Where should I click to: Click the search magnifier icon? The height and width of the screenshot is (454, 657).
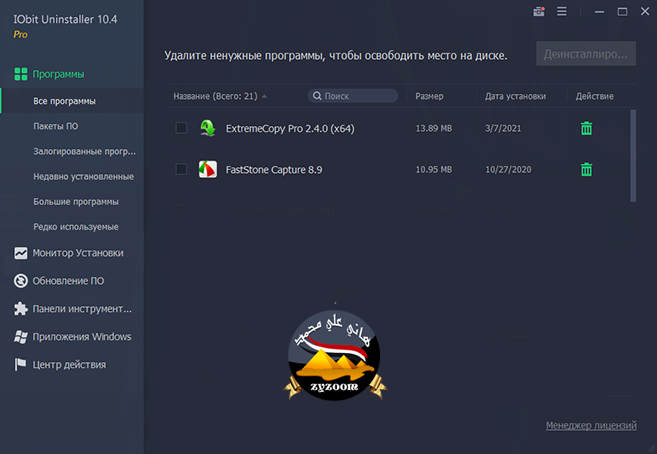click(317, 96)
